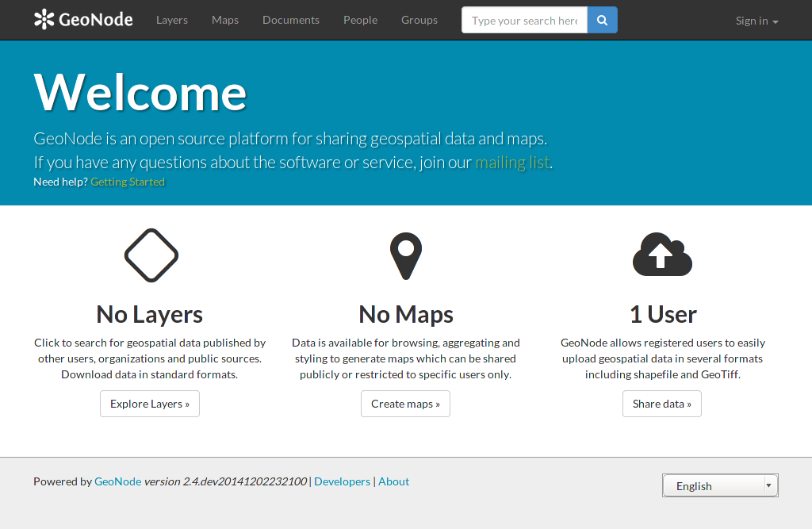Focus the search text field

[x=525, y=20]
